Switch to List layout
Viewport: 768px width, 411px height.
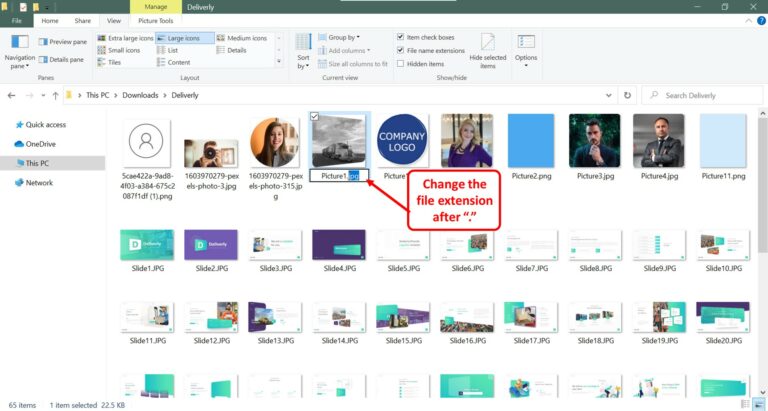(x=168, y=50)
